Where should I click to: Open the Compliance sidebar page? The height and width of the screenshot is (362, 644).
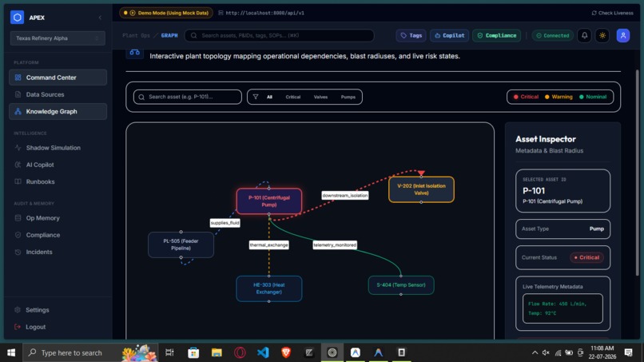pyautogui.click(x=58, y=235)
